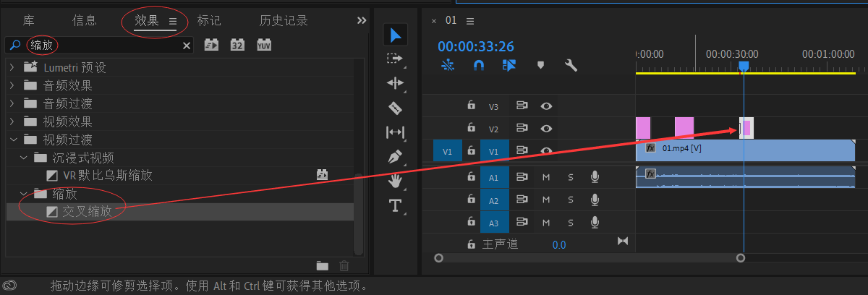Select the Track Select Forward tool
The image size is (868, 295).
[x=394, y=58]
